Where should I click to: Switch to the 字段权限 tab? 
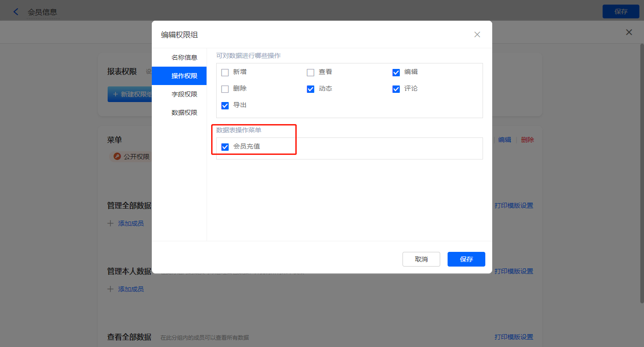pyautogui.click(x=184, y=94)
